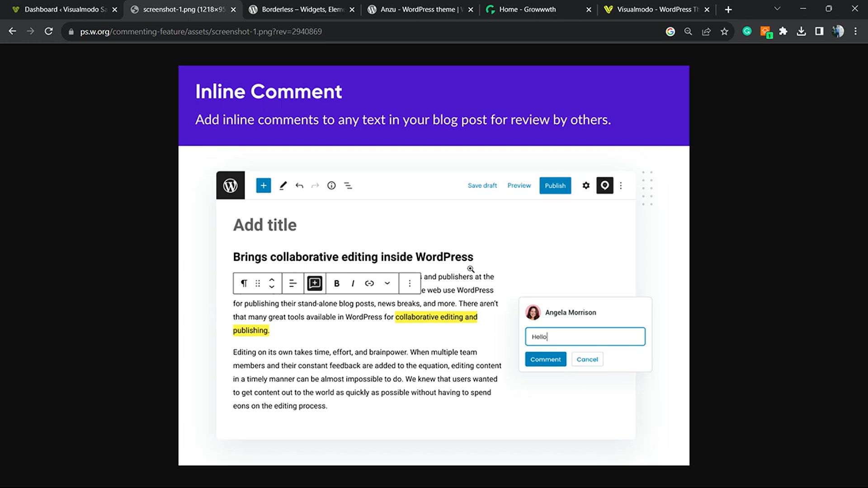Toggle italic formatting

pyautogui.click(x=353, y=283)
